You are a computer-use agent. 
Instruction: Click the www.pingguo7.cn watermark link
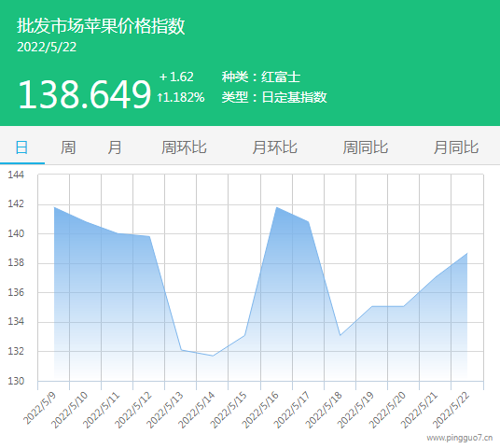click(x=460, y=438)
